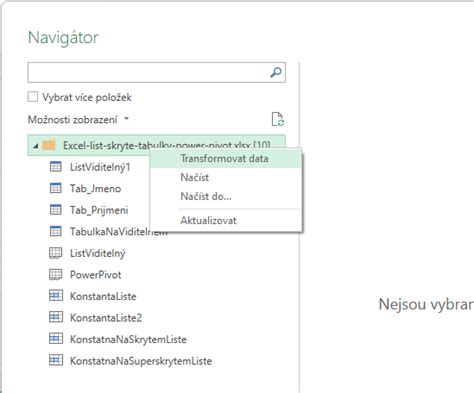Select the PowerPivot sheet item
Viewport: 474px width, 393px height.
tap(96, 275)
